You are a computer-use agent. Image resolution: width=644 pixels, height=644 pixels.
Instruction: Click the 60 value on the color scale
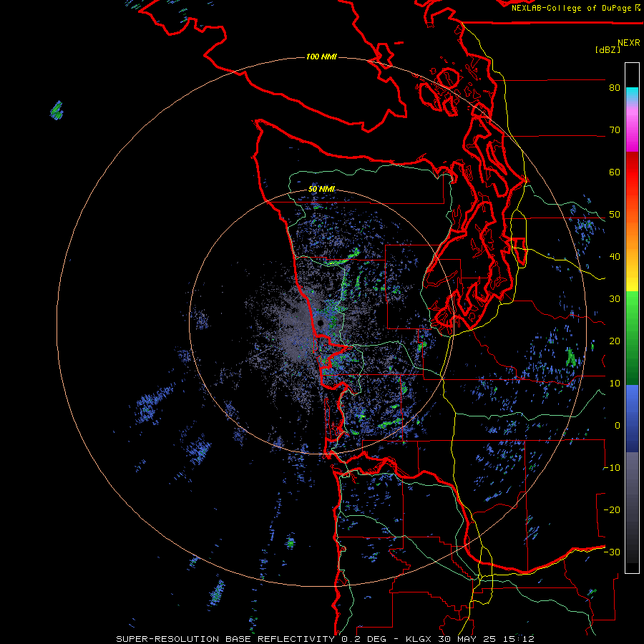click(x=615, y=172)
